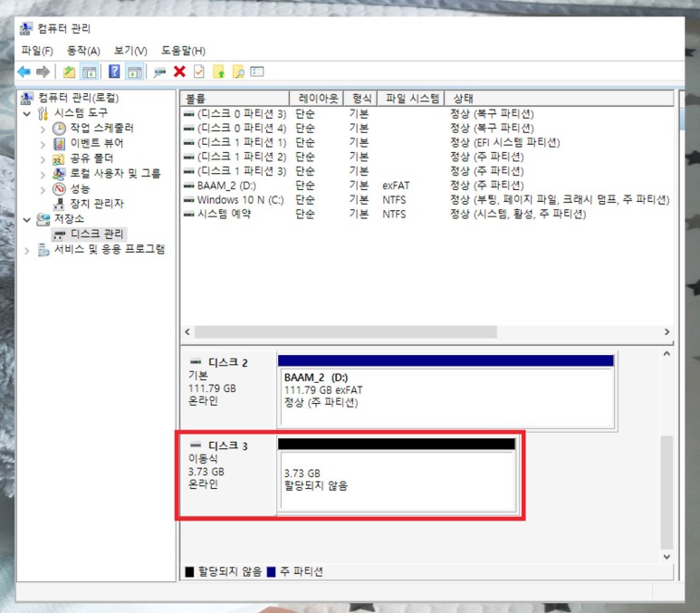
Task: Click the Connect disk toolbar icon
Action: [159, 72]
